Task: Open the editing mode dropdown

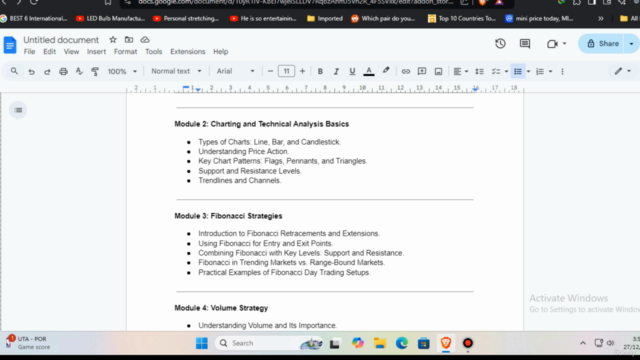Action: 623,71
